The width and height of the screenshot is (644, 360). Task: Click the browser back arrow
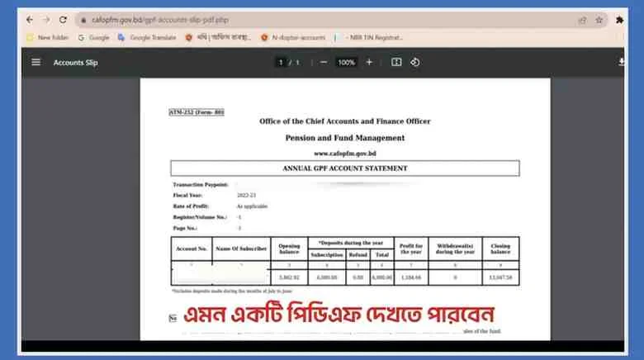tap(30, 20)
